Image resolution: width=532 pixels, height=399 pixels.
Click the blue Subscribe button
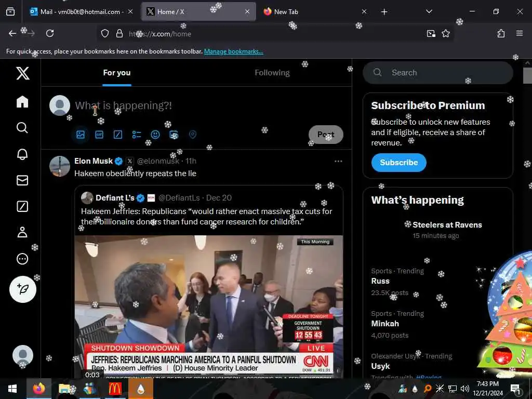[398, 163]
